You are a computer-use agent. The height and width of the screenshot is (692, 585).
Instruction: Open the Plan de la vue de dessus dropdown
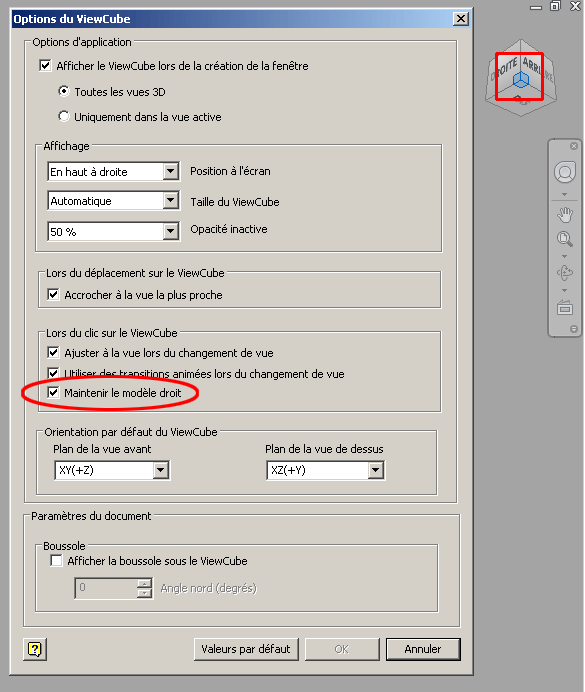tap(375, 470)
